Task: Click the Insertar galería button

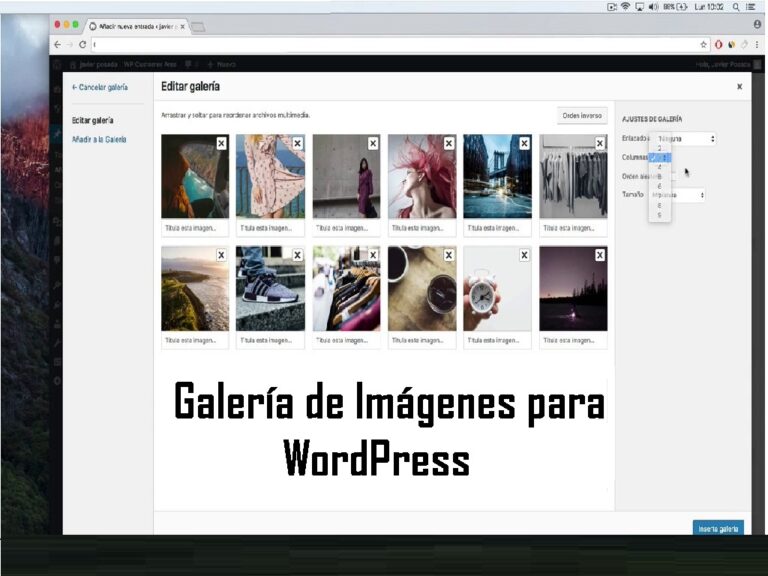Action: pyautogui.click(x=718, y=529)
